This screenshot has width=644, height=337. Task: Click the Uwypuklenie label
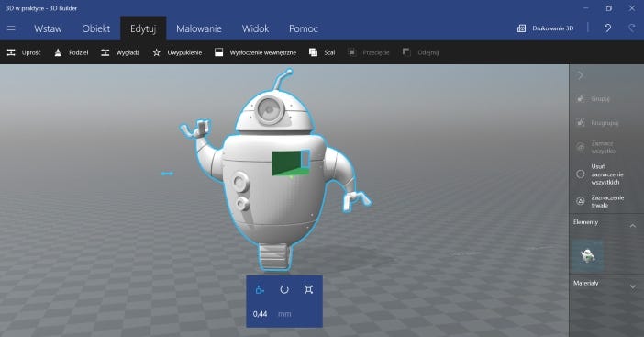point(184,52)
